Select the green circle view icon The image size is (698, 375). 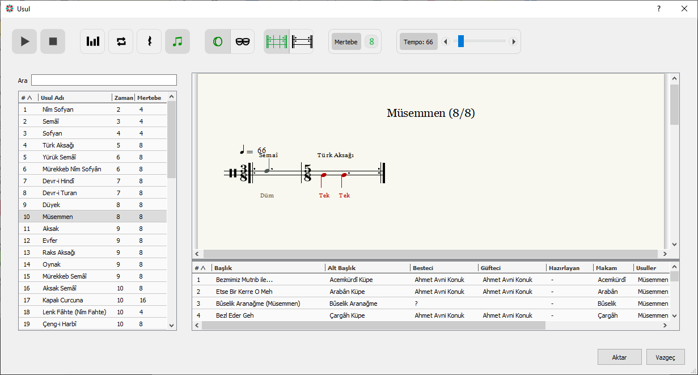218,41
